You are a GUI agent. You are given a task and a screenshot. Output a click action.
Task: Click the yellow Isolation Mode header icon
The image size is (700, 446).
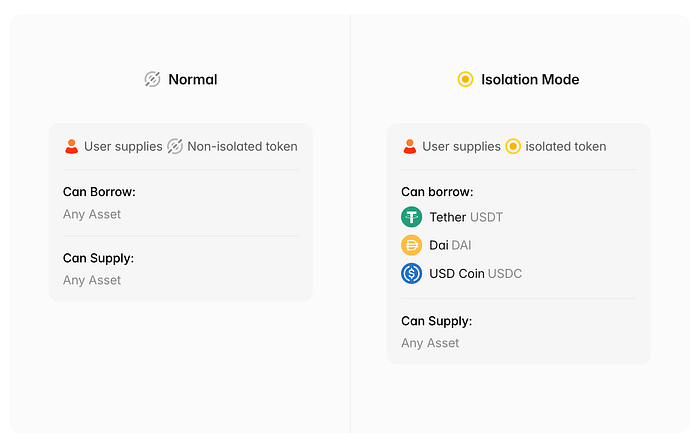(465, 79)
